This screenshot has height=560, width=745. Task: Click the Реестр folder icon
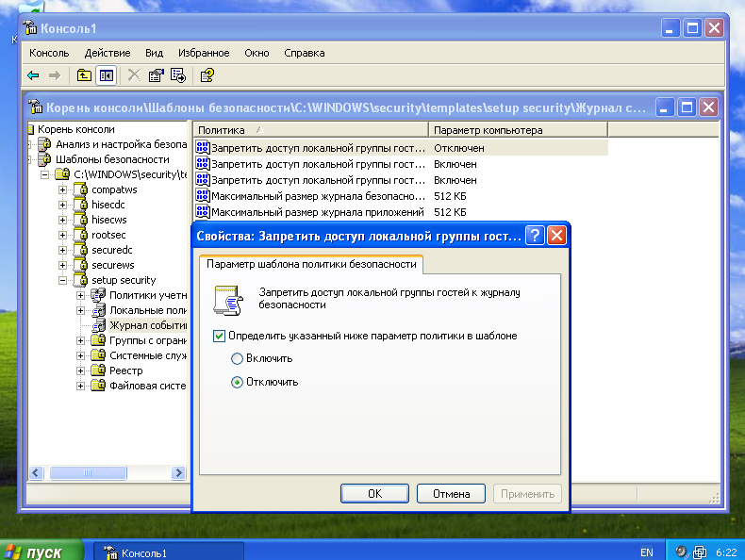tap(98, 371)
